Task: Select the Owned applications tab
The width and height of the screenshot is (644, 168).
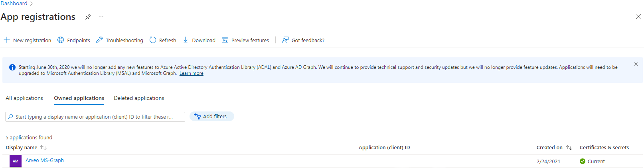Action: [x=79, y=98]
